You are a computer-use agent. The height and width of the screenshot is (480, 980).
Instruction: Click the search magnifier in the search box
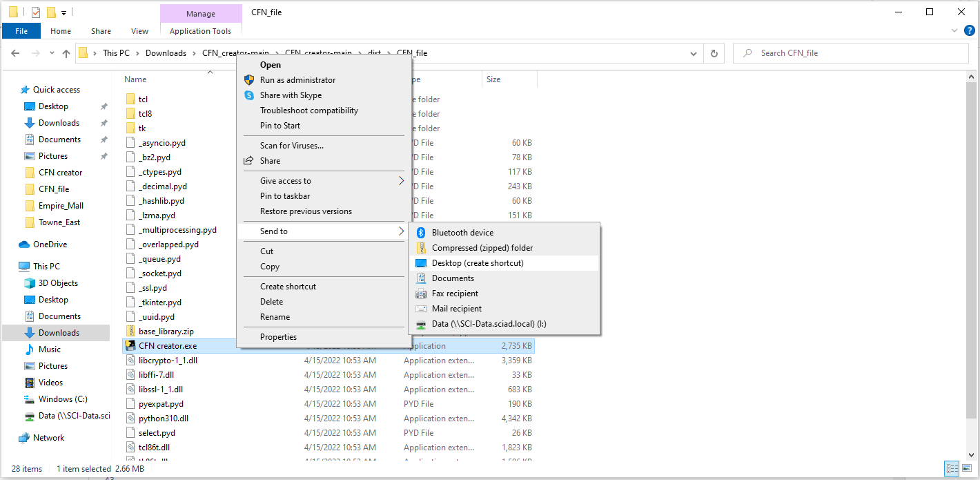tap(747, 52)
